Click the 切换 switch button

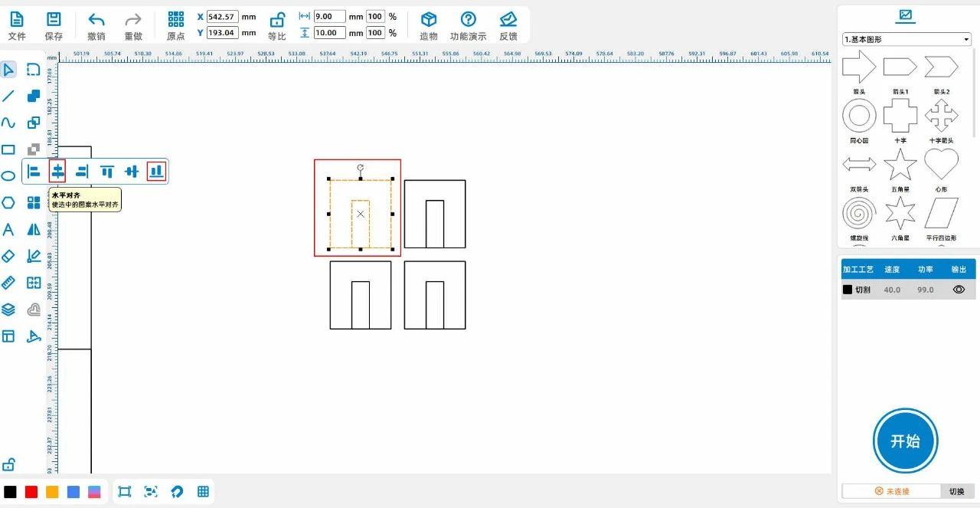tap(957, 491)
